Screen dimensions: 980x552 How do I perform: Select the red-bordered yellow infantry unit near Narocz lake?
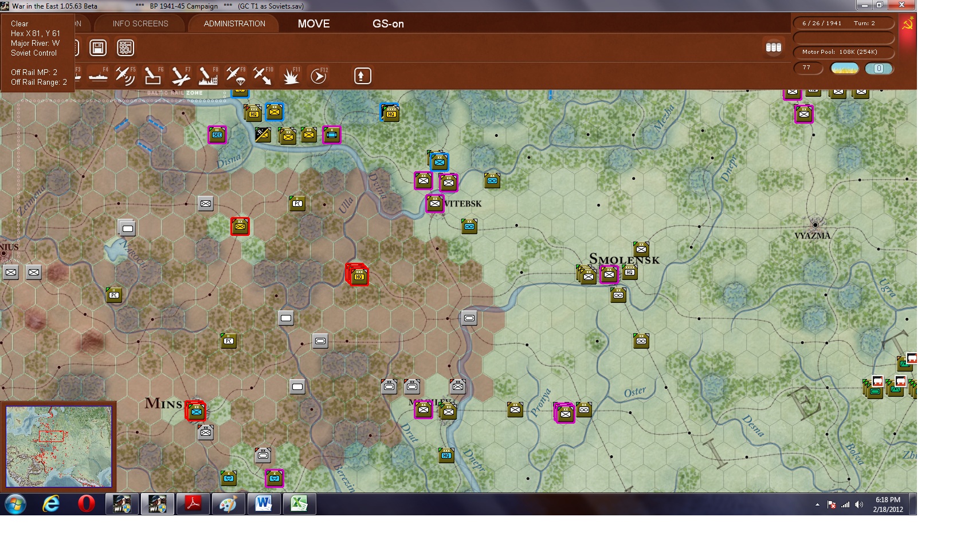coord(240,226)
